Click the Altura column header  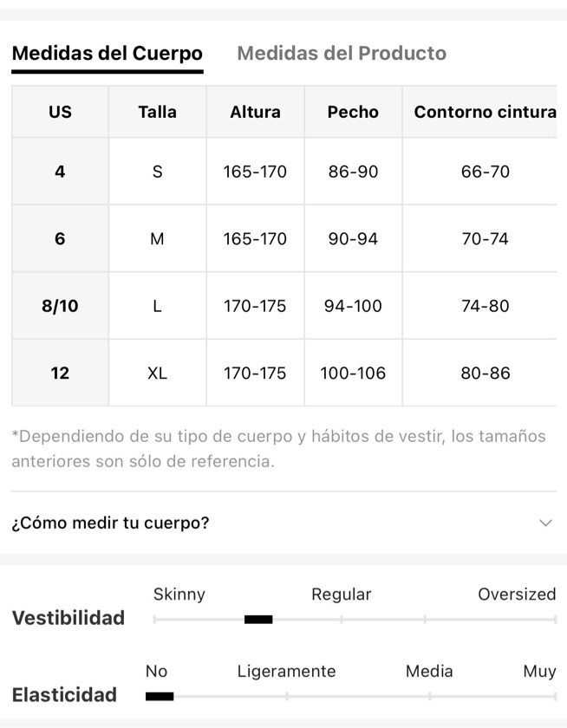tap(256, 112)
